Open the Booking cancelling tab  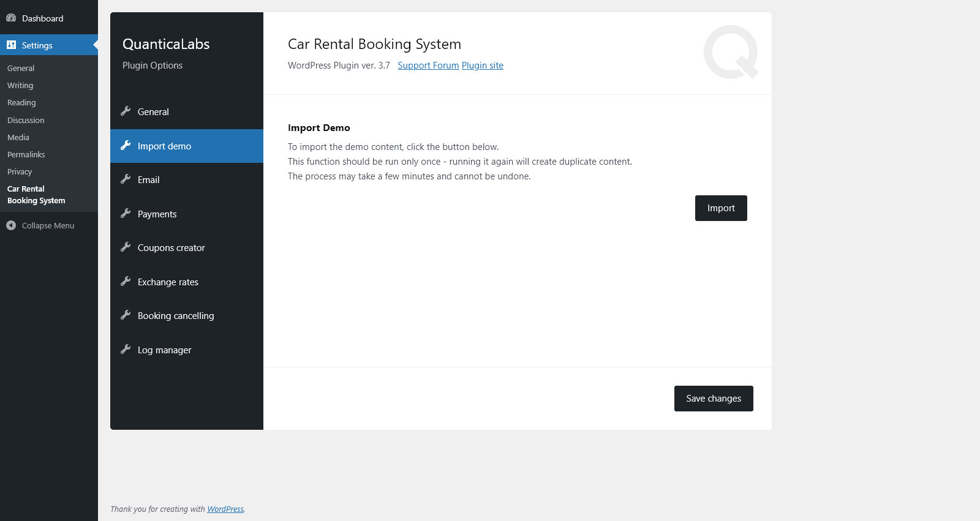(x=187, y=316)
